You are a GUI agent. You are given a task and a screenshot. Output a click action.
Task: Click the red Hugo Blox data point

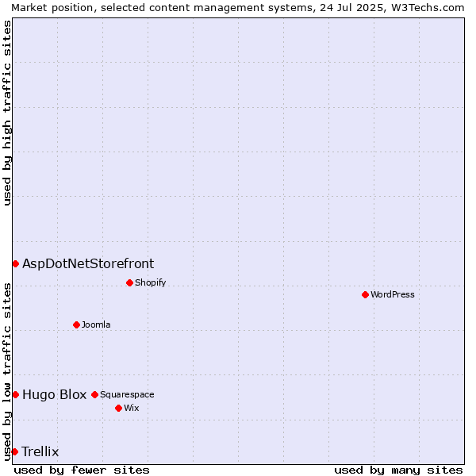tap(16, 395)
